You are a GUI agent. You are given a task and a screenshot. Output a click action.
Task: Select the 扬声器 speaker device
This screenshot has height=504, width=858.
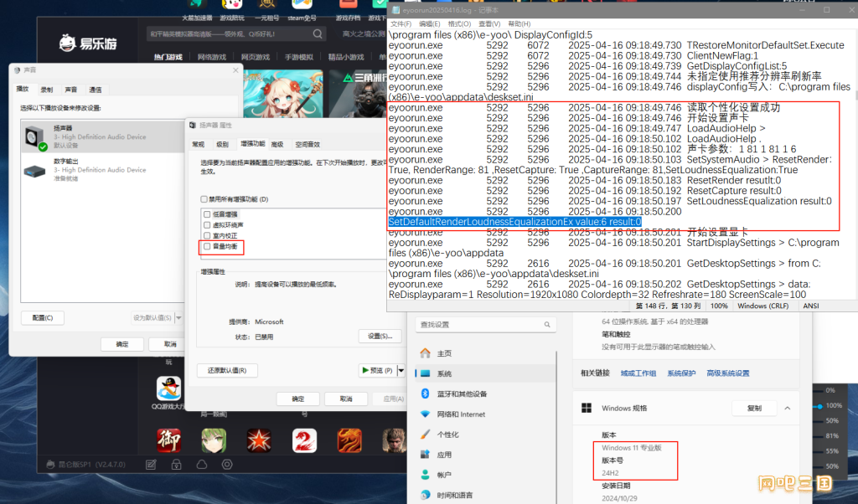tap(103, 136)
